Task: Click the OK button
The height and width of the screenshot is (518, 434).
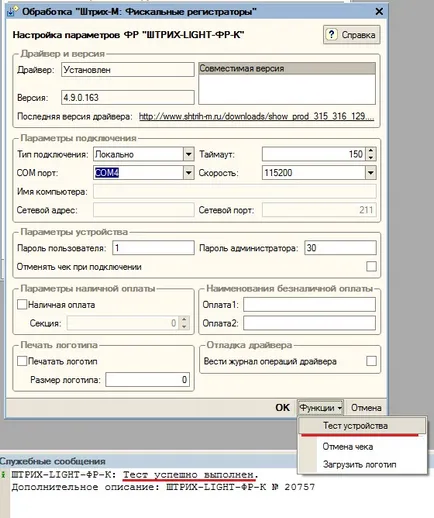Action: click(282, 408)
